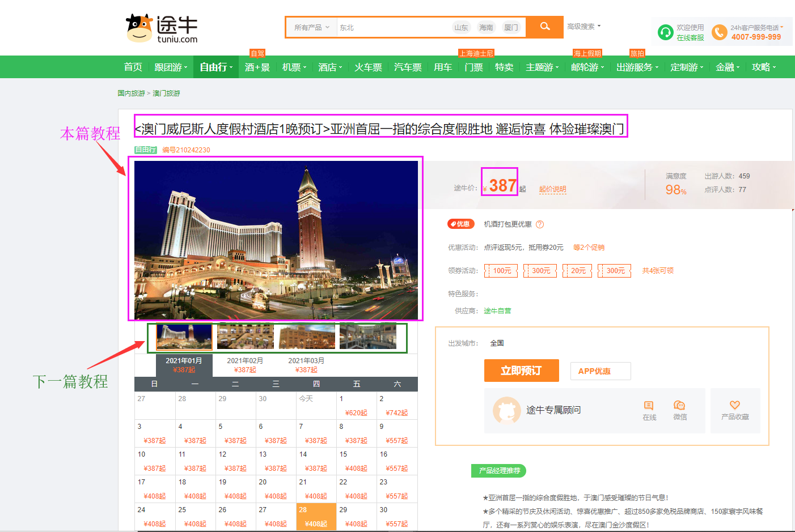Image resolution: width=795 pixels, height=532 pixels.
Task: Open 在线 chat with consultant
Action: [x=649, y=410]
